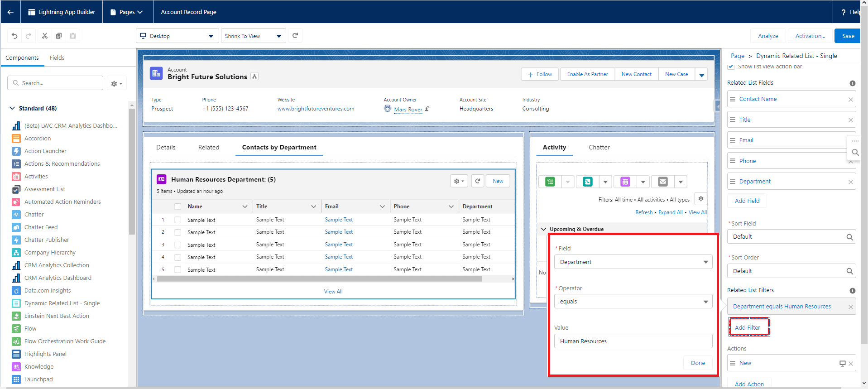Open related list gear settings
868x389 pixels.
pyautogui.click(x=459, y=181)
